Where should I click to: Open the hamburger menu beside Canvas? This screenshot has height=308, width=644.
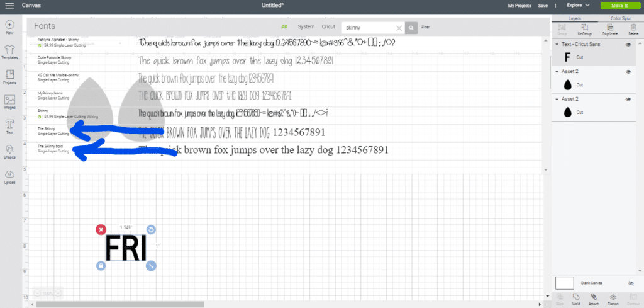pos(9,5)
